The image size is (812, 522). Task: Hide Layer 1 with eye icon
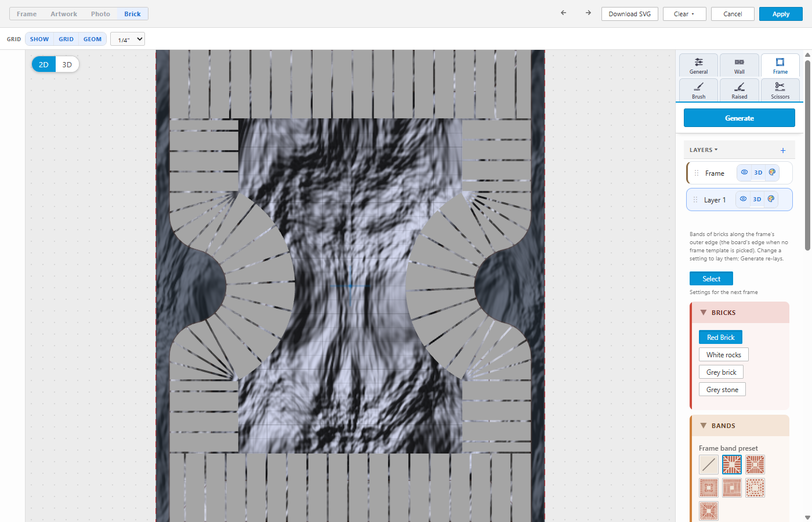(743, 199)
